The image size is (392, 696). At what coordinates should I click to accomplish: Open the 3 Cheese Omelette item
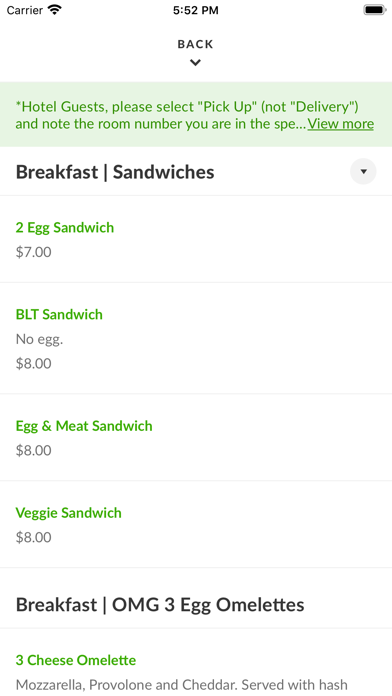click(196, 662)
